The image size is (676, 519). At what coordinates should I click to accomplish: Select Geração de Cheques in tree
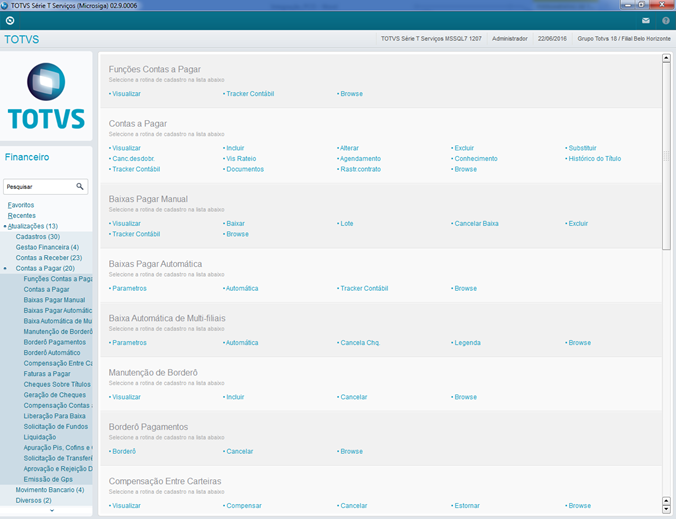(x=55, y=395)
